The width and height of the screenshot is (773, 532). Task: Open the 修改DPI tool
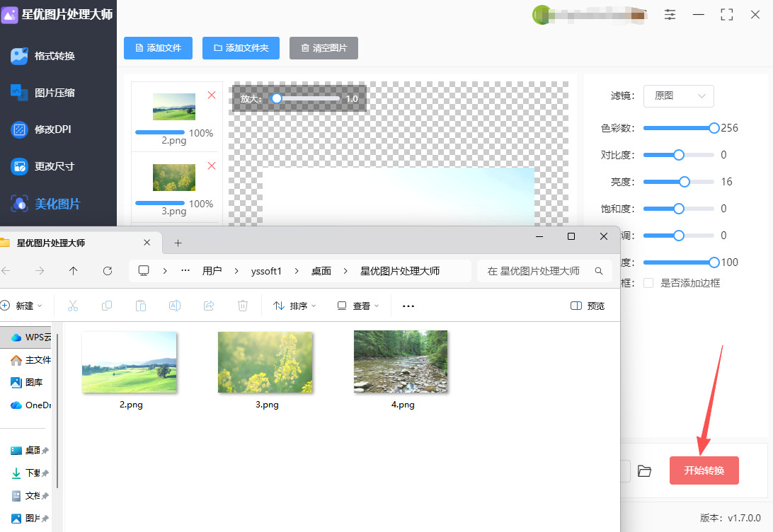coord(52,129)
